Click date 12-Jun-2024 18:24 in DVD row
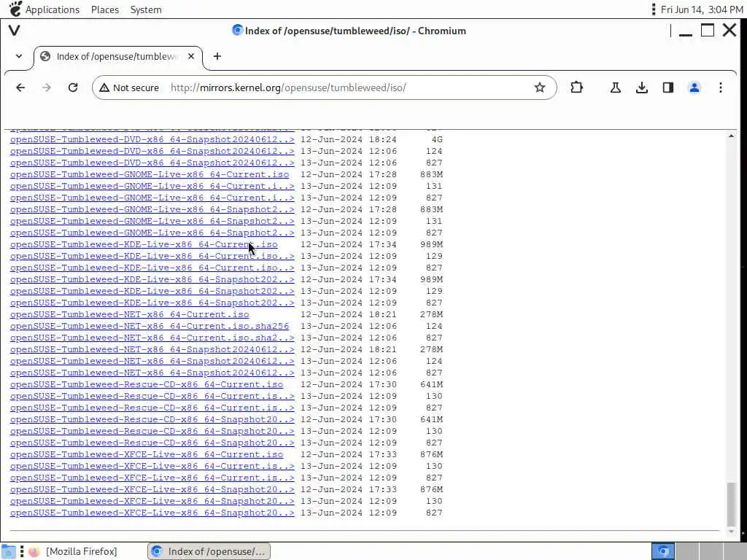 pos(348,139)
